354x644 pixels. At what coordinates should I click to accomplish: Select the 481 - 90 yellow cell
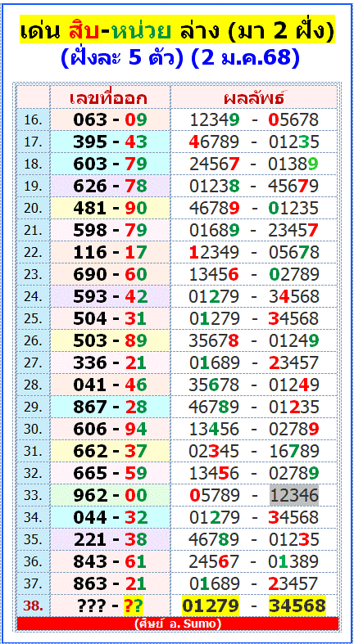click(x=110, y=208)
